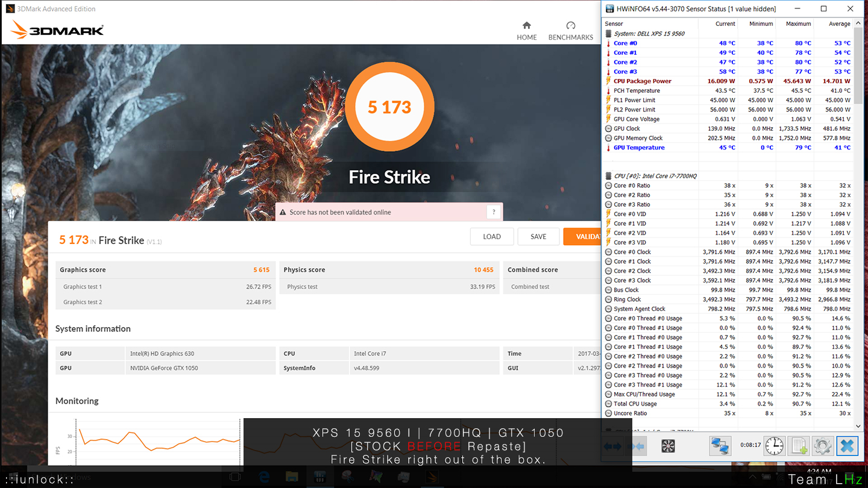868x488 pixels.
Task: Select the System Agent Clock row label
Action: point(640,309)
